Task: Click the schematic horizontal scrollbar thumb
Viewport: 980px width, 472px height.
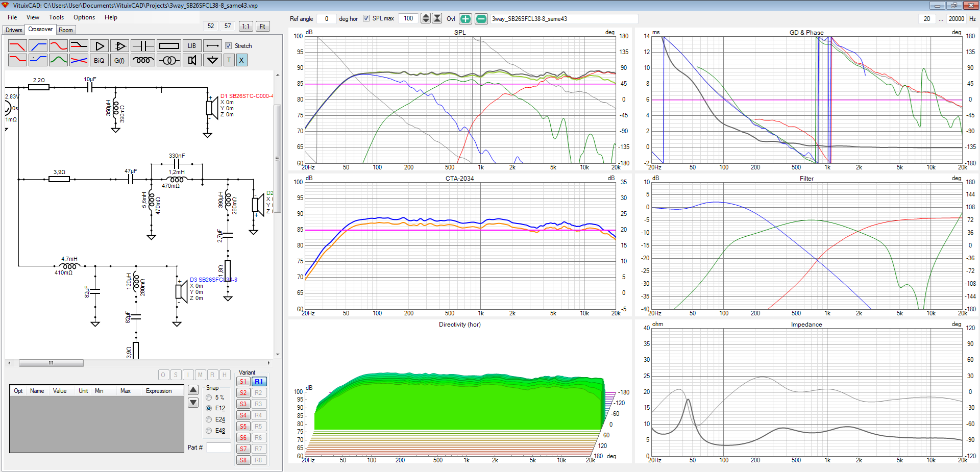Action: pyautogui.click(x=51, y=363)
